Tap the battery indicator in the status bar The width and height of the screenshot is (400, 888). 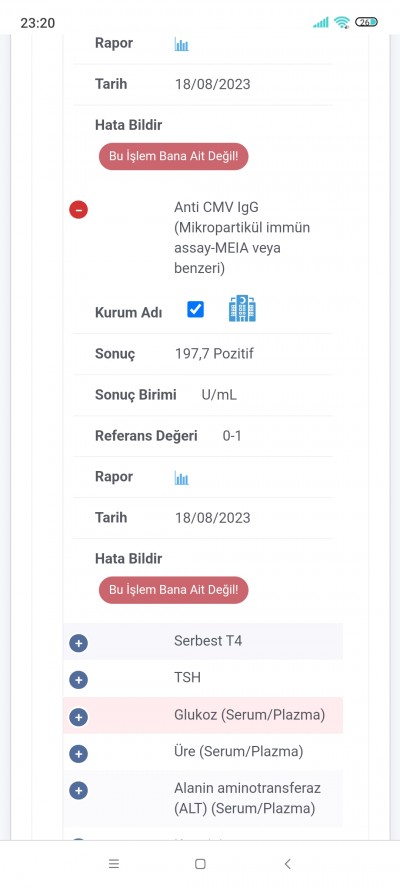(x=366, y=22)
